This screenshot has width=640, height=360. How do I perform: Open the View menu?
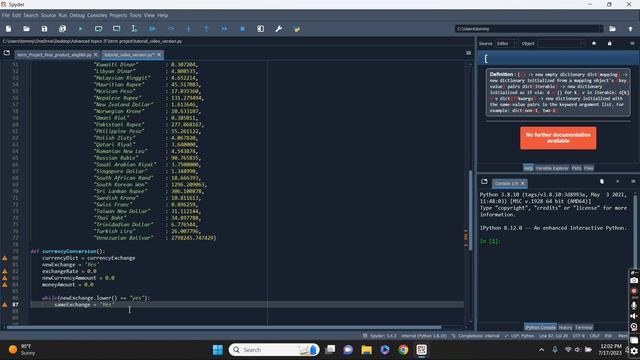[x=149, y=15]
